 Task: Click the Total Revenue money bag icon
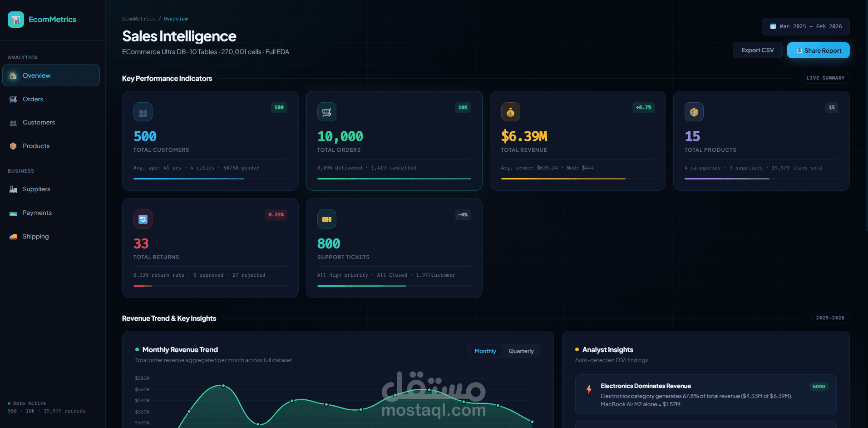click(510, 112)
